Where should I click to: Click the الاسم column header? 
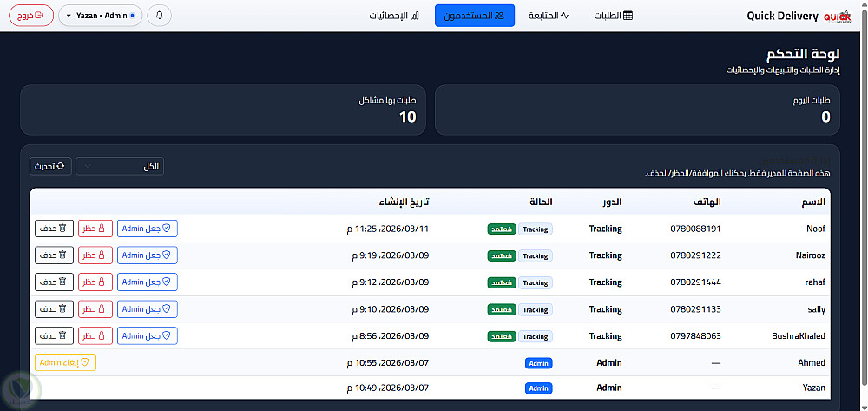click(813, 202)
